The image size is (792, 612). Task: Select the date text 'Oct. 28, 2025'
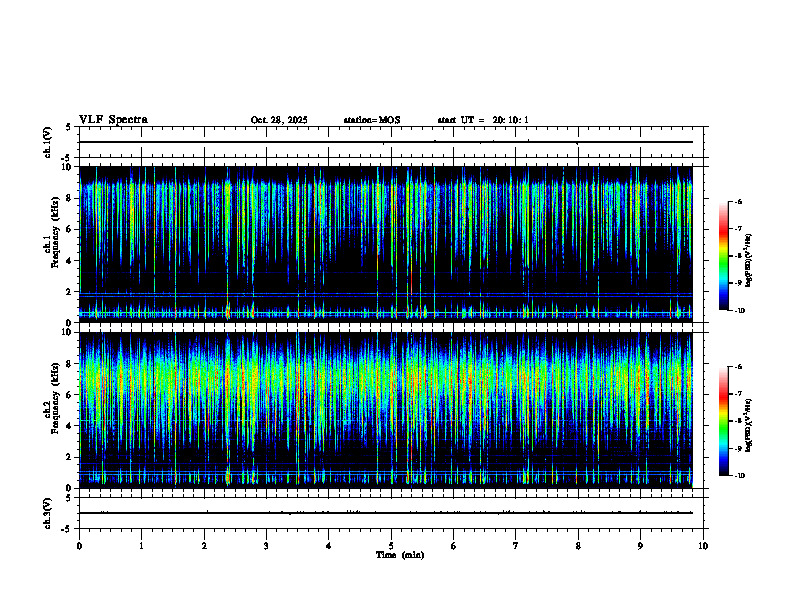click(x=279, y=120)
